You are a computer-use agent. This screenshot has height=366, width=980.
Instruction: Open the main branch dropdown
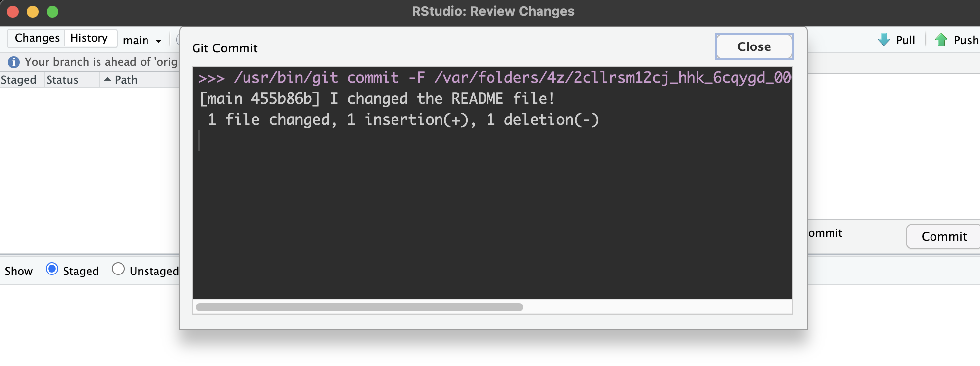[x=142, y=40]
